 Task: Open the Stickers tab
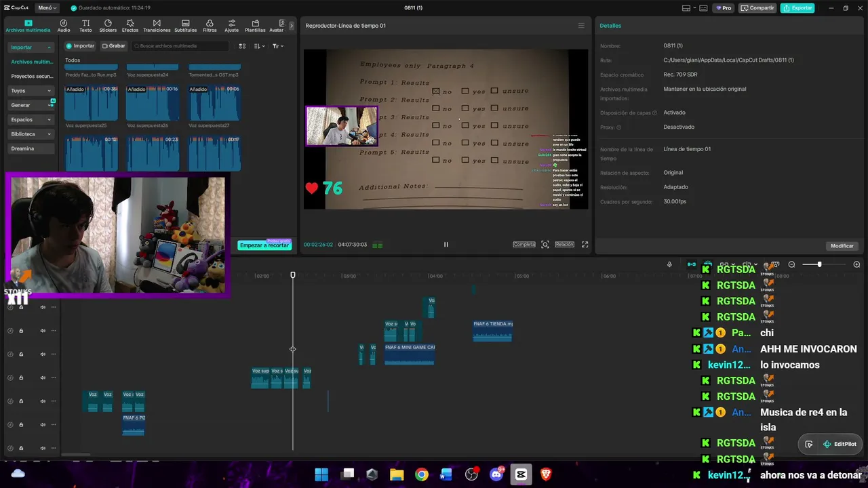point(108,26)
